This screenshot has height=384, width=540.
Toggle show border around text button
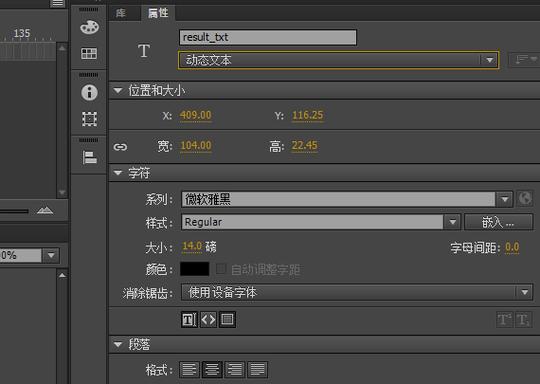(227, 320)
